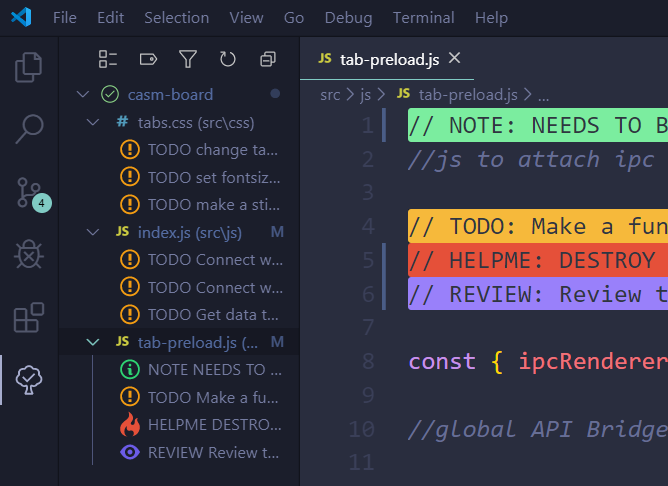
Task: Select the HELPME DESTROY item in the tree
Action: [x=207, y=424]
